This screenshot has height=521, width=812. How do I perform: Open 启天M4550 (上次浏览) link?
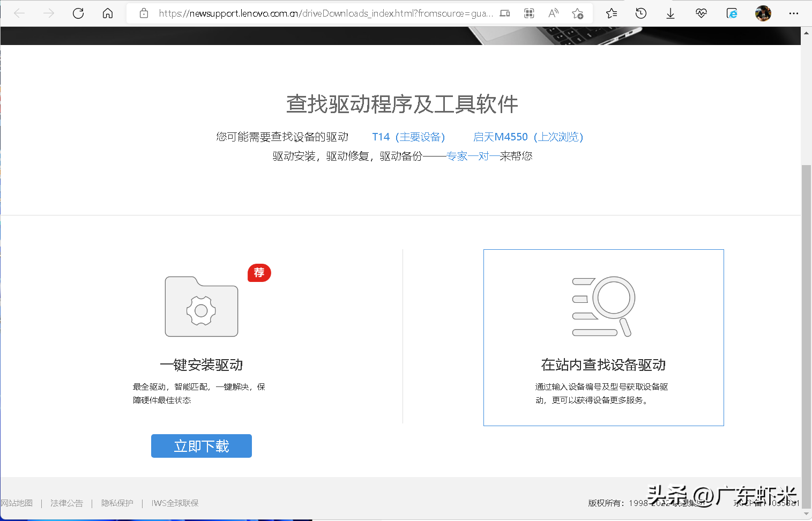pyautogui.click(x=528, y=137)
